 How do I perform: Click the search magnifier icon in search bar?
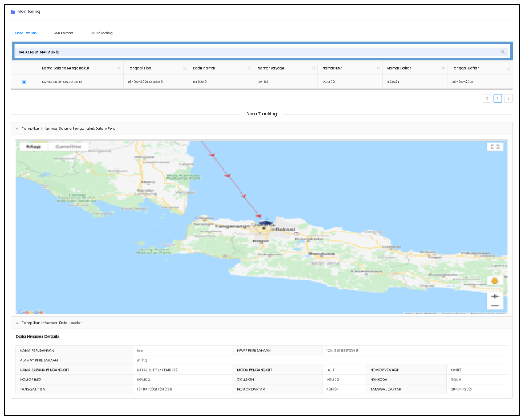pyautogui.click(x=503, y=52)
